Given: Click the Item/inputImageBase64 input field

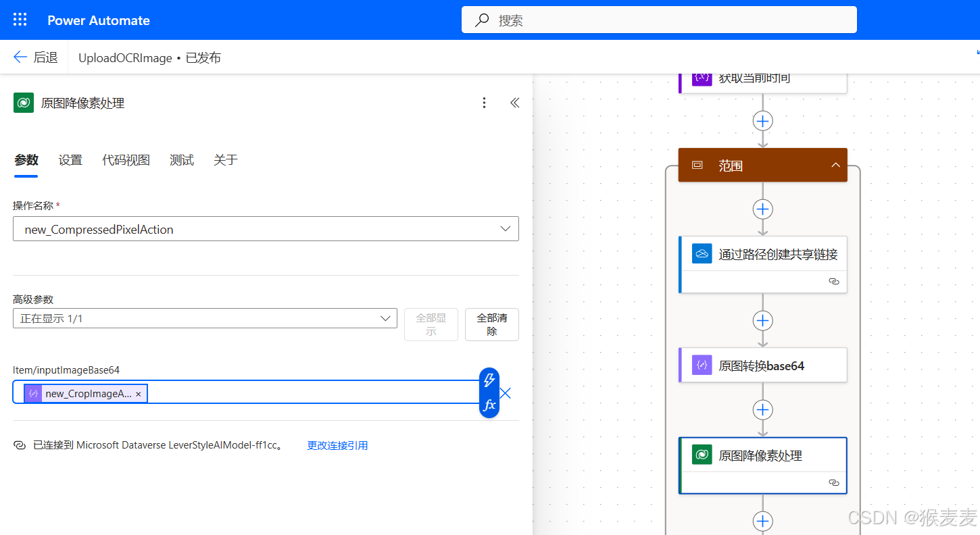Looking at the screenshot, I should [247, 392].
